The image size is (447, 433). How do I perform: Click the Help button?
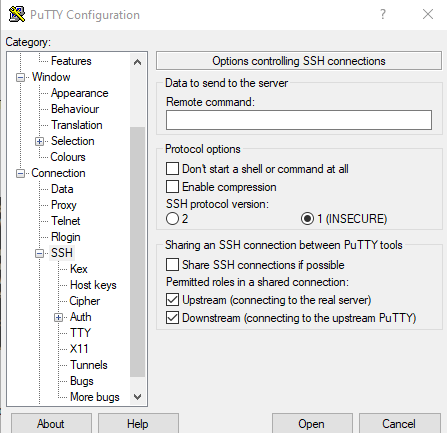pyautogui.click(x=138, y=424)
